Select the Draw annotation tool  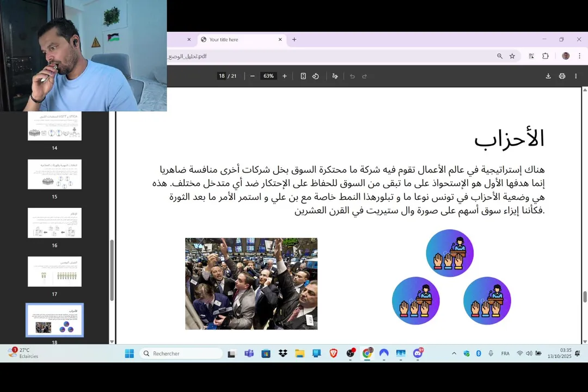tap(335, 76)
